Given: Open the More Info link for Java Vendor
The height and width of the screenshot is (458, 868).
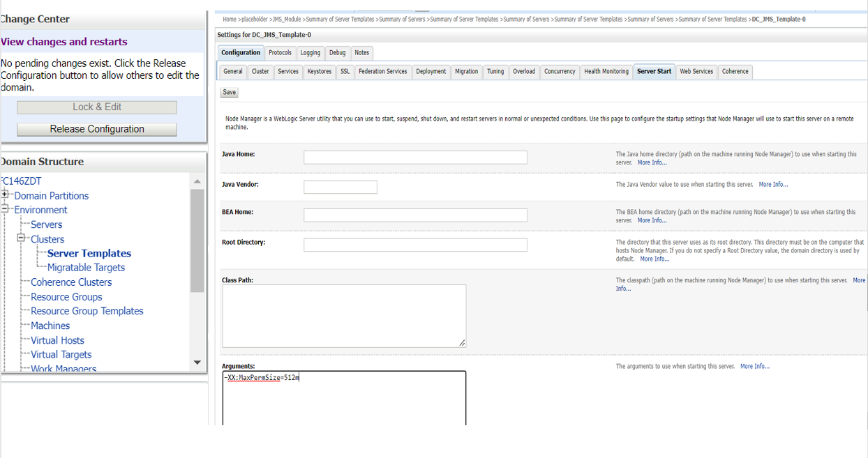Looking at the screenshot, I should (773, 185).
